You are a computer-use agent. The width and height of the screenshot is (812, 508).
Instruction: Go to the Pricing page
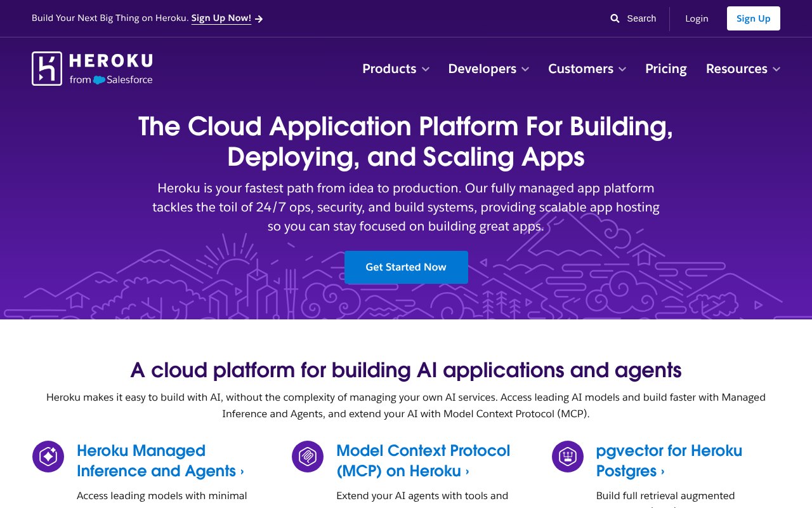[x=666, y=69]
